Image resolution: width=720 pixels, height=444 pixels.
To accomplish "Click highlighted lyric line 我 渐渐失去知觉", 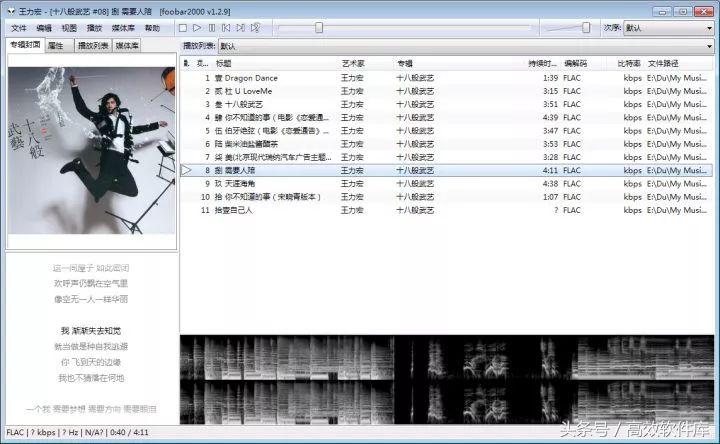I will coord(91,331).
